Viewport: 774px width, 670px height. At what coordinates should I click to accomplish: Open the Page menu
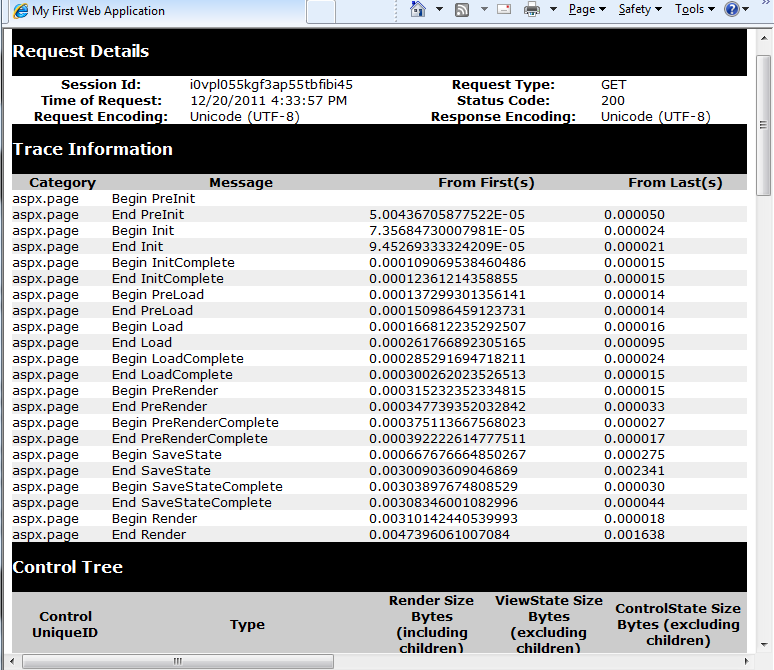(587, 9)
